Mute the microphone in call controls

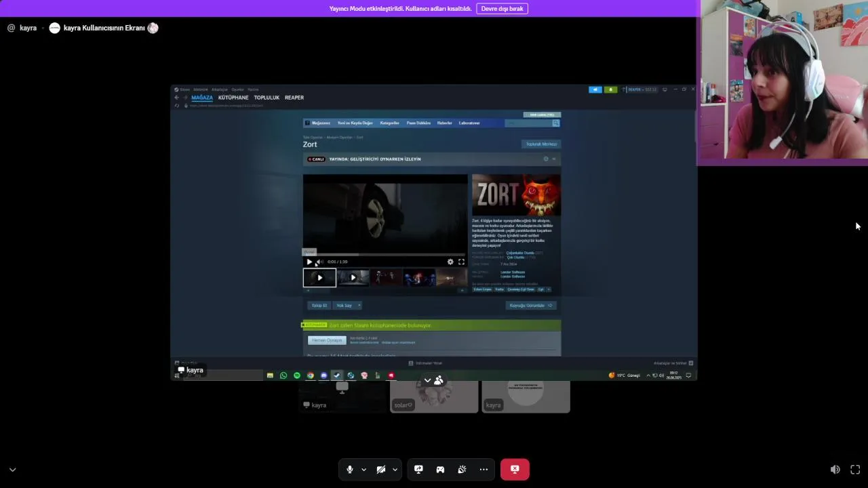click(x=350, y=469)
